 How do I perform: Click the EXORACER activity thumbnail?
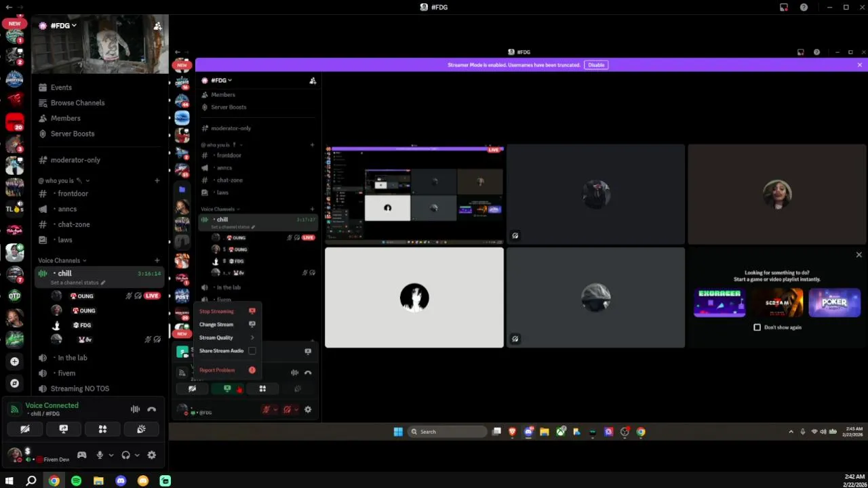coord(719,302)
